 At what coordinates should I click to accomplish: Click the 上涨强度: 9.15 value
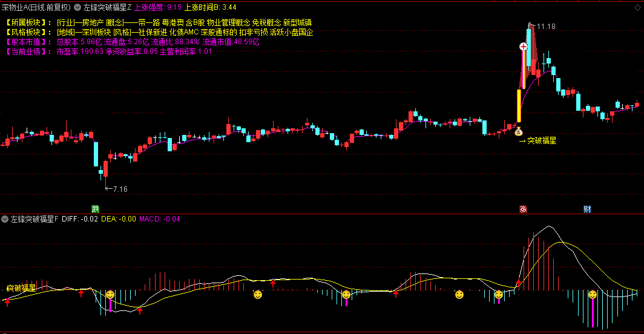tap(158, 7)
